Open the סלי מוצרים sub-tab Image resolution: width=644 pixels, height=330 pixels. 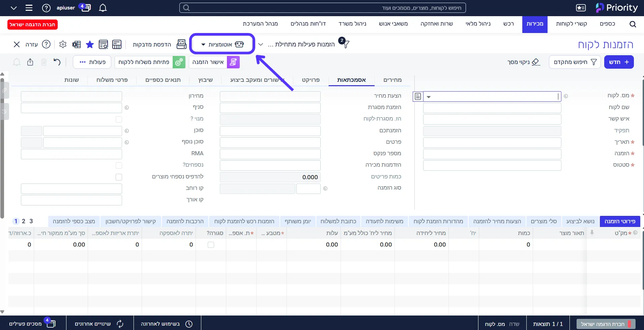[544, 221]
